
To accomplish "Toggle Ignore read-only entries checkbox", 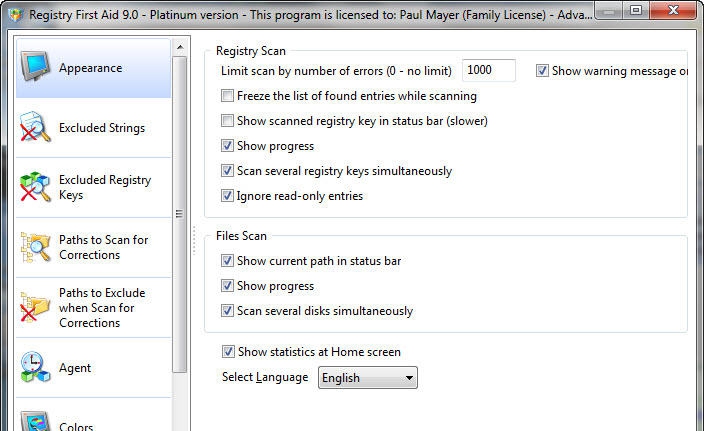I will [x=227, y=196].
